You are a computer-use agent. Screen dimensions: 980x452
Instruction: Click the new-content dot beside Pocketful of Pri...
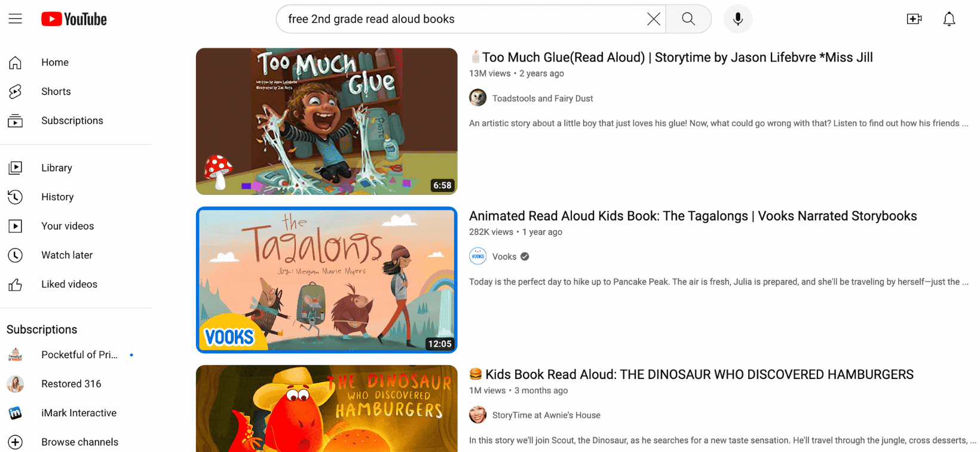click(x=131, y=355)
